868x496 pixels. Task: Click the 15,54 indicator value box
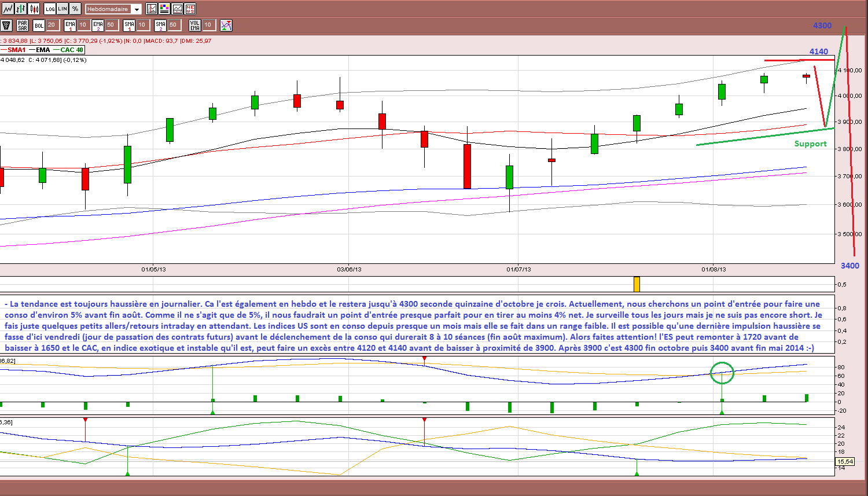point(845,461)
